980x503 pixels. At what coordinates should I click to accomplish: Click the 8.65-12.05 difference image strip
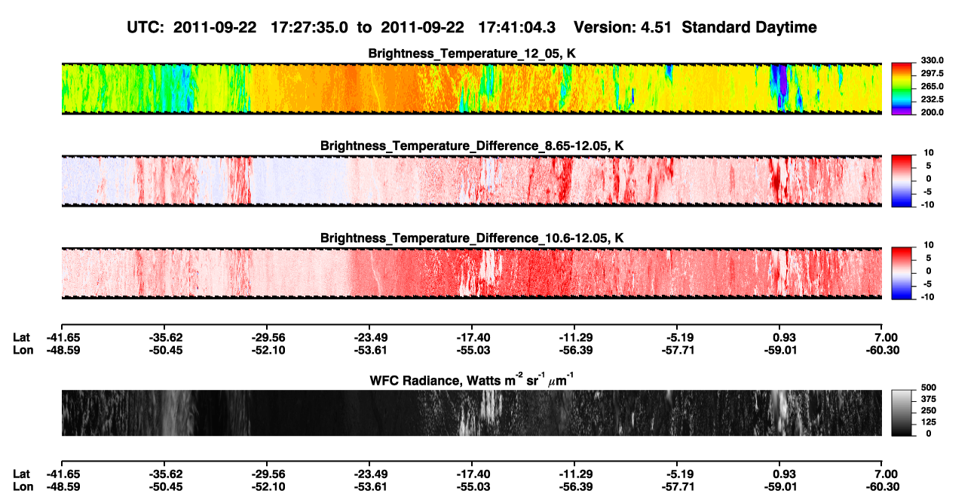471,181
